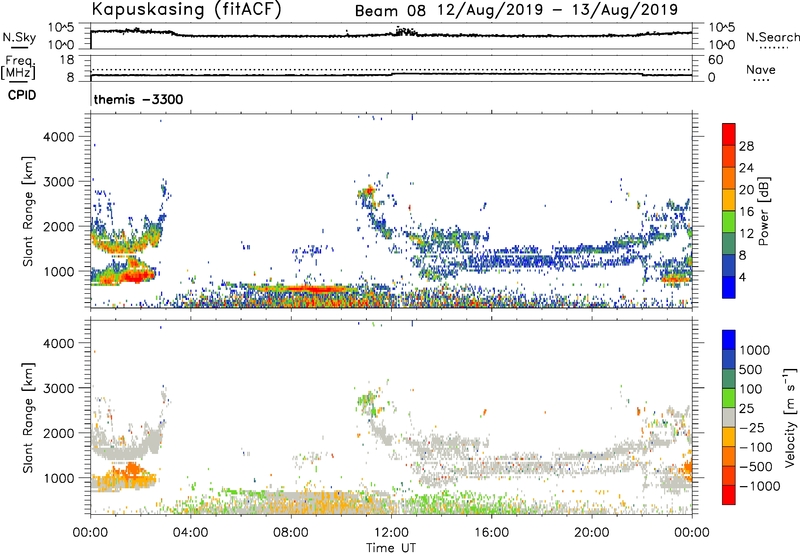This screenshot has width=800, height=554.
Task: Click the CPID row label
Action: 22,95
